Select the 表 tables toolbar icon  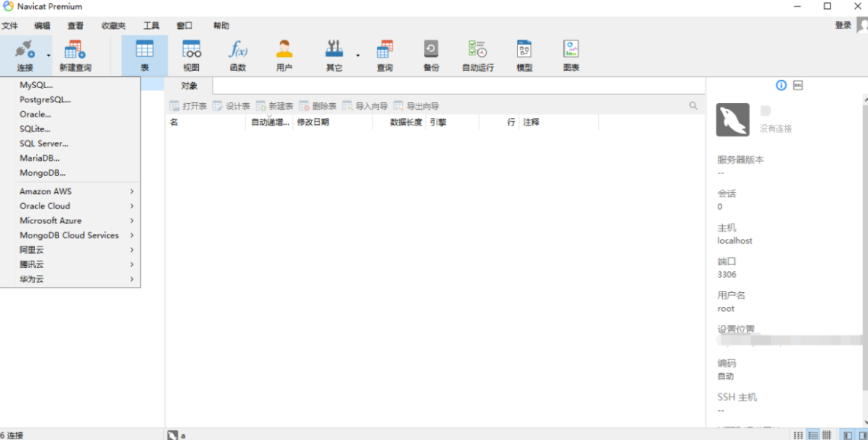click(144, 49)
